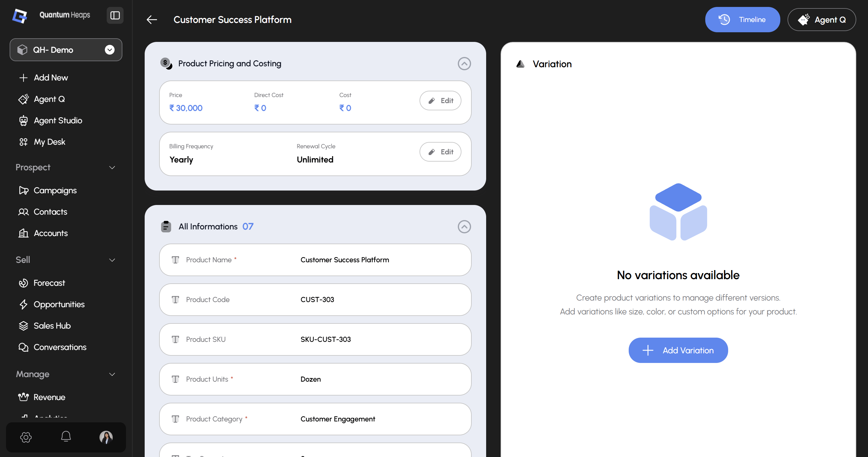Click the Yearly billing frequency value
The width and height of the screenshot is (868, 457).
(181, 159)
